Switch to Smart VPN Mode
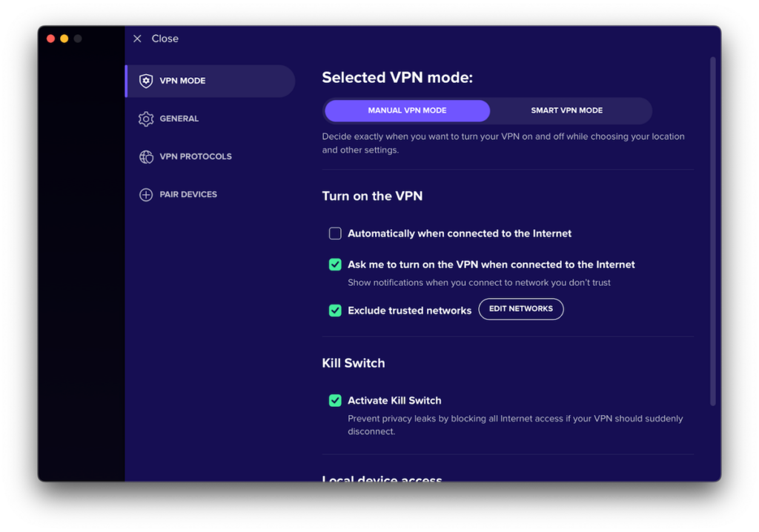Viewport: 759px width, 532px height. [566, 110]
